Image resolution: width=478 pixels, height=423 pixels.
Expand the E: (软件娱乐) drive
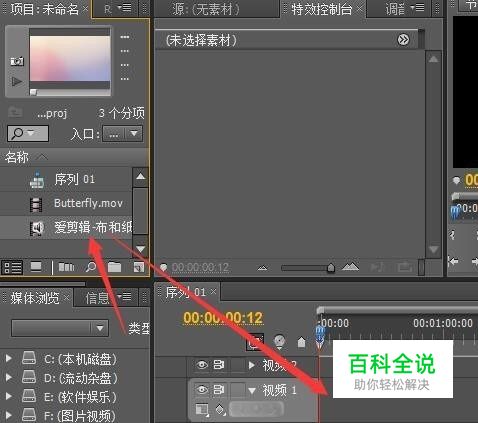[9, 396]
